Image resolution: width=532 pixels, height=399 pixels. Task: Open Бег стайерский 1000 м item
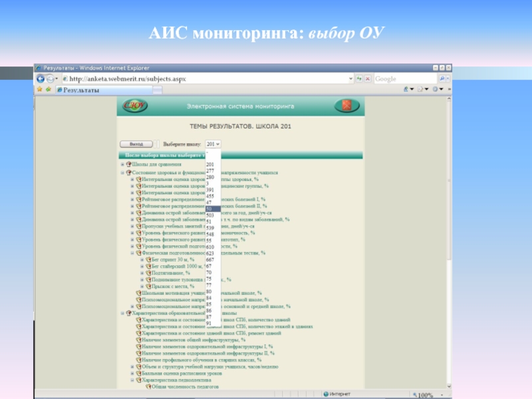[x=178, y=267]
